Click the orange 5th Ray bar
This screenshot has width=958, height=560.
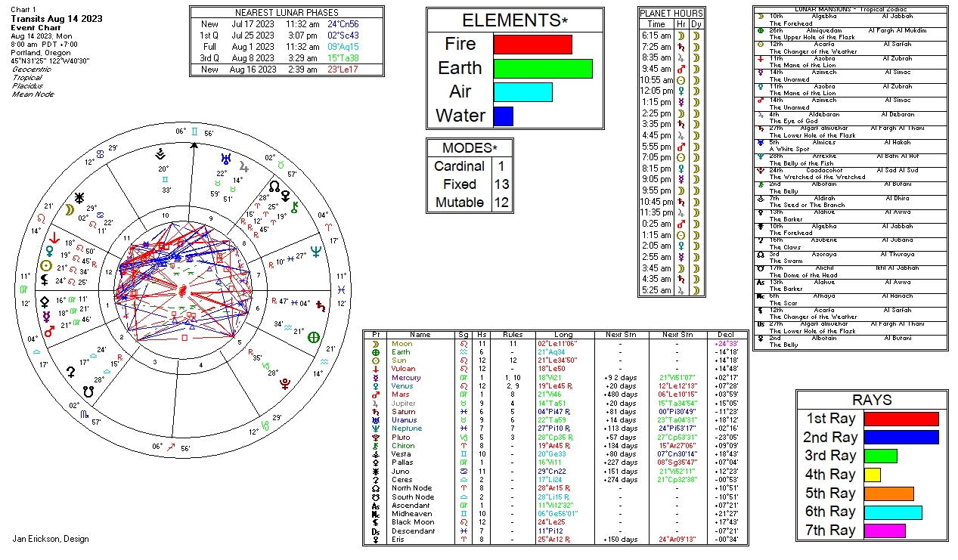889,493
